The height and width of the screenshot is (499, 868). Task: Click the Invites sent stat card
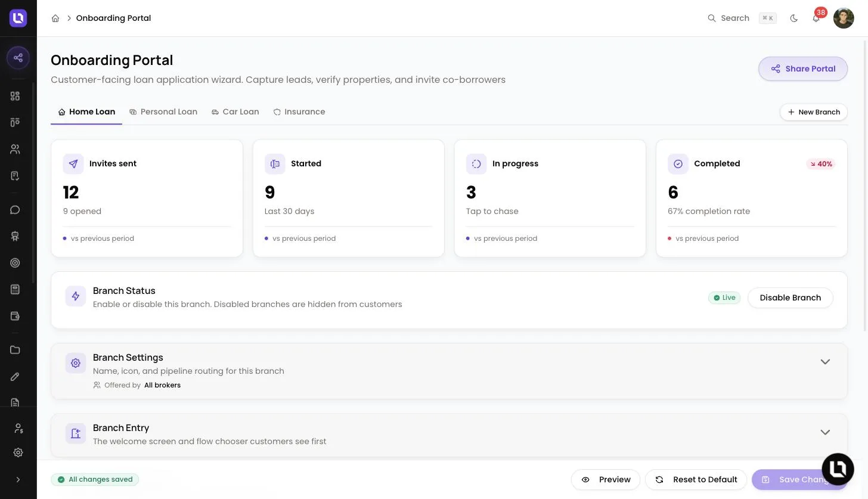(147, 199)
